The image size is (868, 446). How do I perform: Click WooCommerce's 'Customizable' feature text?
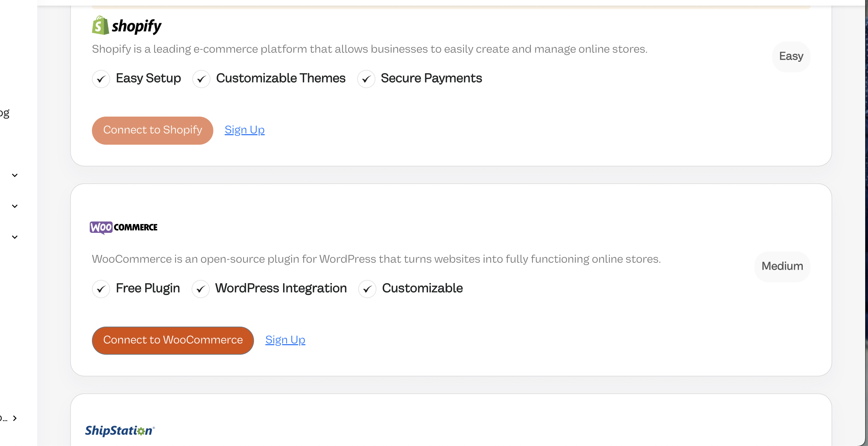(422, 288)
